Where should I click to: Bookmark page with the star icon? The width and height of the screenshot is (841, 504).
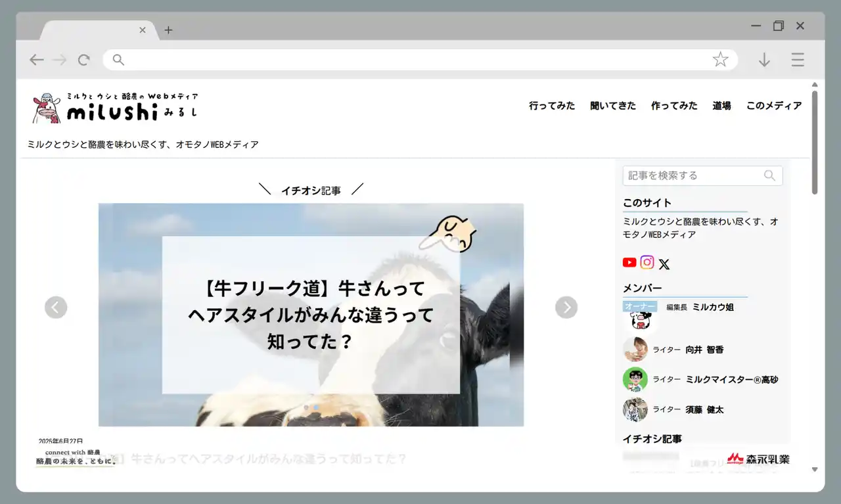720,60
